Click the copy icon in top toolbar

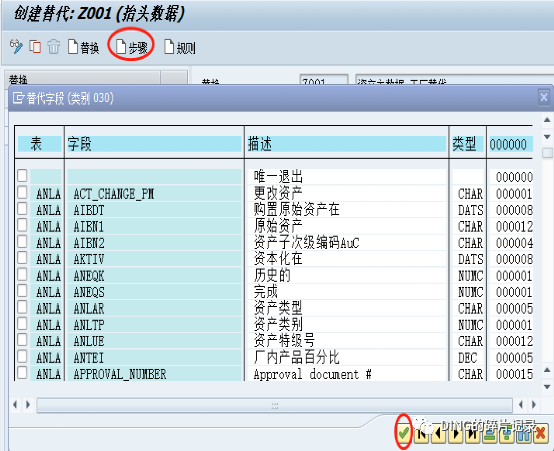tap(35, 46)
